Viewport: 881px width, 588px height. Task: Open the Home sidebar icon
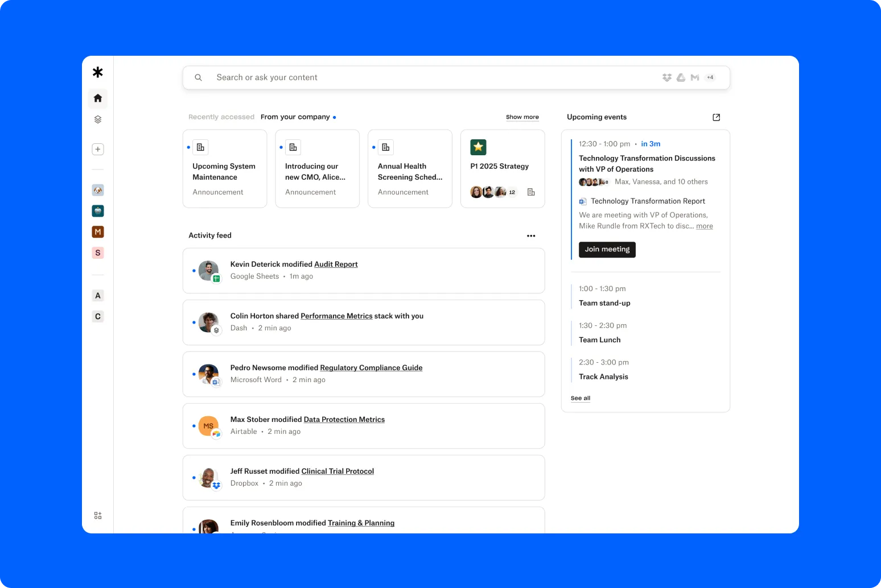(x=98, y=98)
